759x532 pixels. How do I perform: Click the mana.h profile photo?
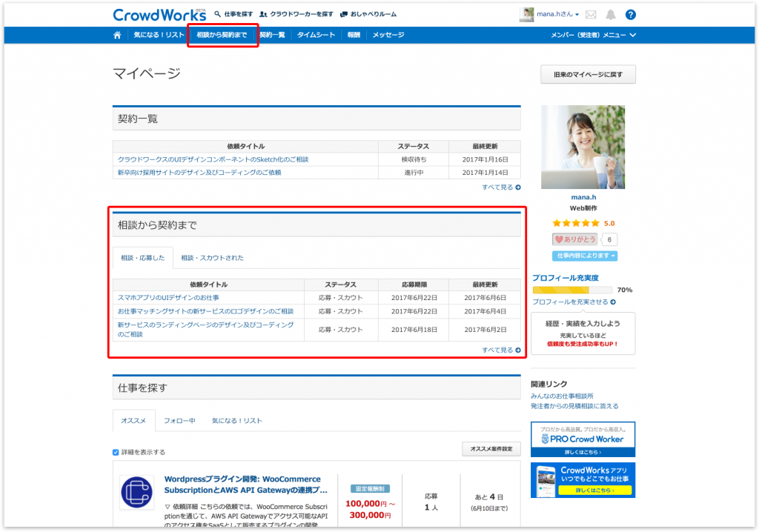pyautogui.click(x=583, y=147)
